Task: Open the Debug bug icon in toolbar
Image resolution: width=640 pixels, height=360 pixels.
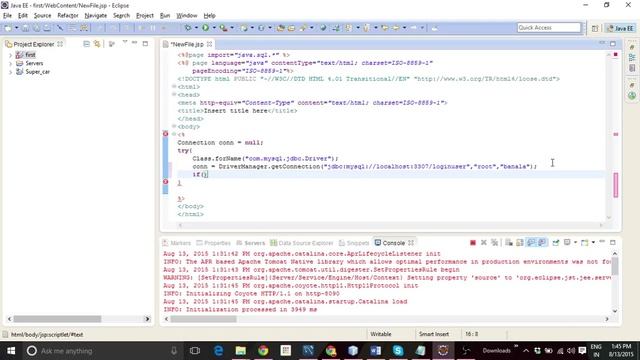Action: click(x=188, y=28)
